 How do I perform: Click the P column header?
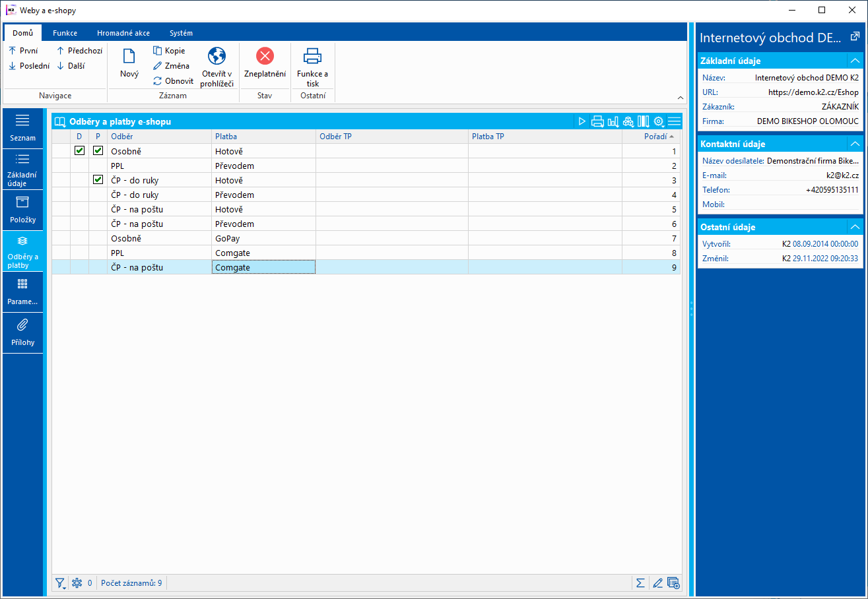(98, 137)
